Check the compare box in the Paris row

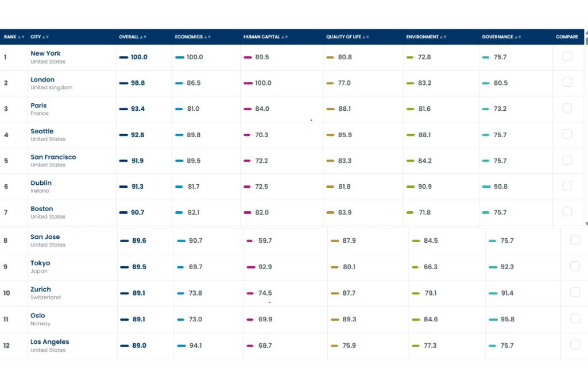click(x=567, y=108)
